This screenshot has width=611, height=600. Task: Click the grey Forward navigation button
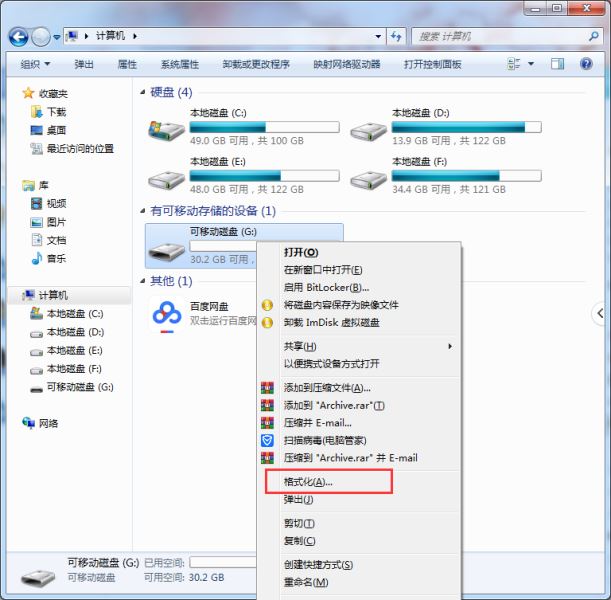click(x=41, y=37)
